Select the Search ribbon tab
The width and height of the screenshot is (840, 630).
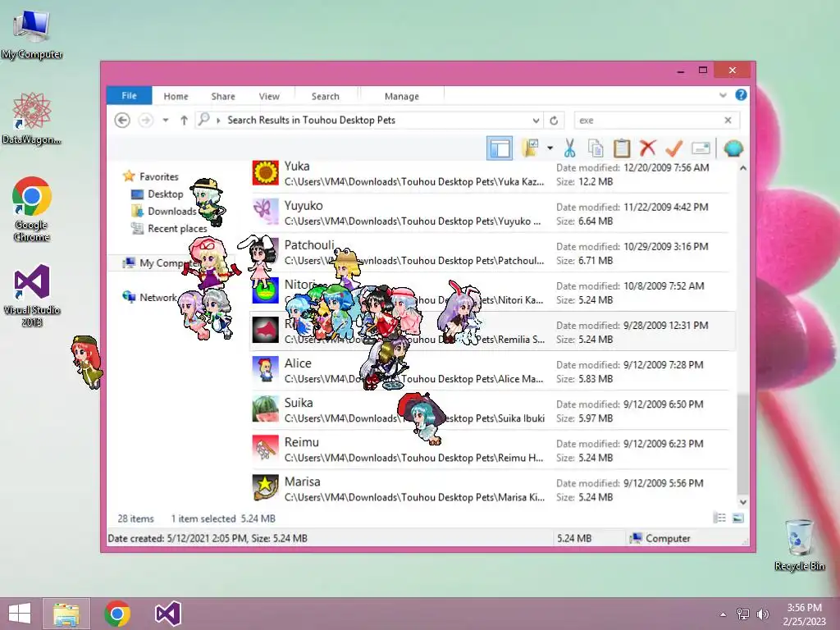click(325, 97)
